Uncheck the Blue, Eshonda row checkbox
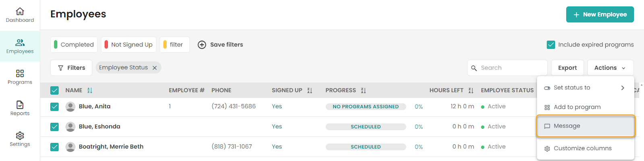The image size is (644, 161). (x=55, y=127)
